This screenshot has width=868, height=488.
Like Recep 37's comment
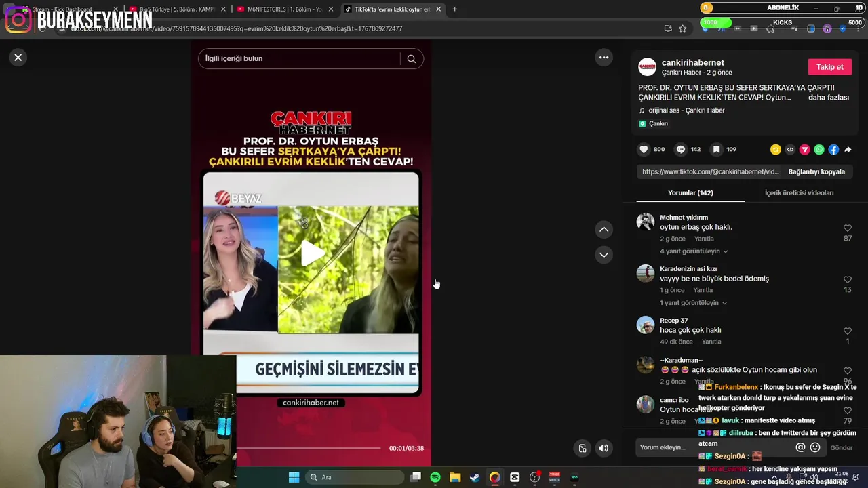[847, 331]
